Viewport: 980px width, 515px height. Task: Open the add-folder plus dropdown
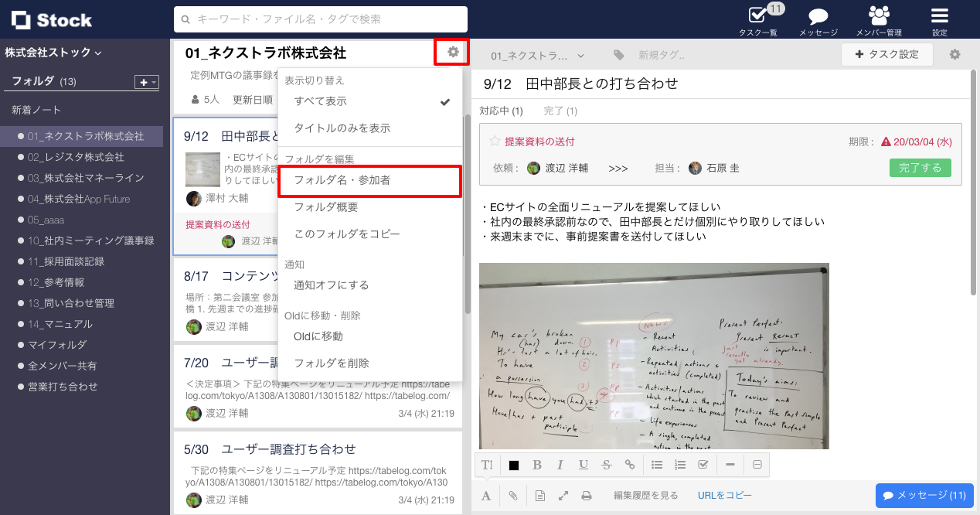(x=146, y=82)
